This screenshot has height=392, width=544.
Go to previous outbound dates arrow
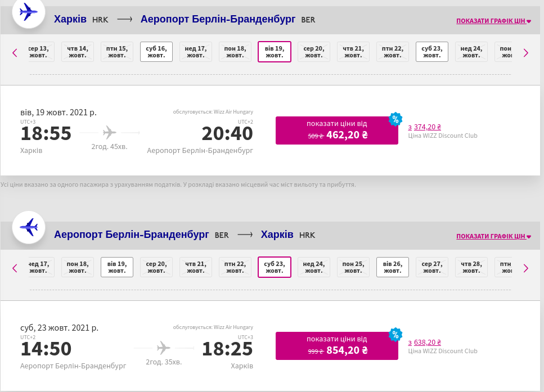[15, 53]
